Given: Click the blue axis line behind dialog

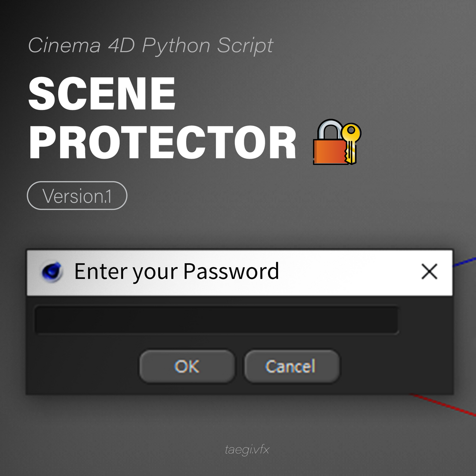Looking at the screenshot, I should 464,262.
